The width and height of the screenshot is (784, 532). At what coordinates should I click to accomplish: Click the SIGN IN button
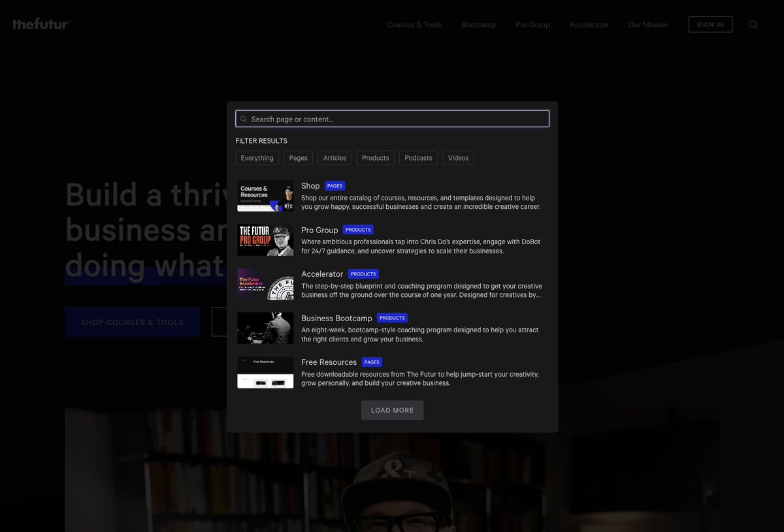710,24
